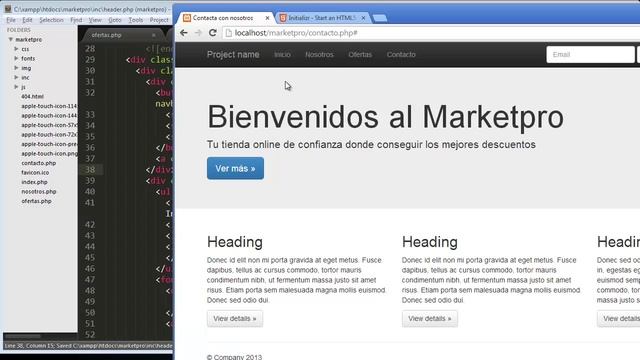Close the Contacta con nosotros tab

[x=267, y=18]
